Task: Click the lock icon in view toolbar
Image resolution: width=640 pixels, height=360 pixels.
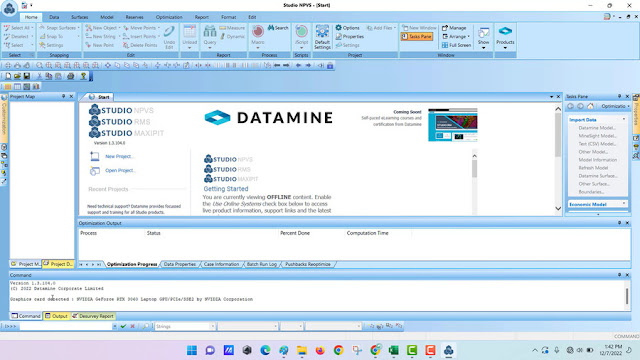Action: 330,65
